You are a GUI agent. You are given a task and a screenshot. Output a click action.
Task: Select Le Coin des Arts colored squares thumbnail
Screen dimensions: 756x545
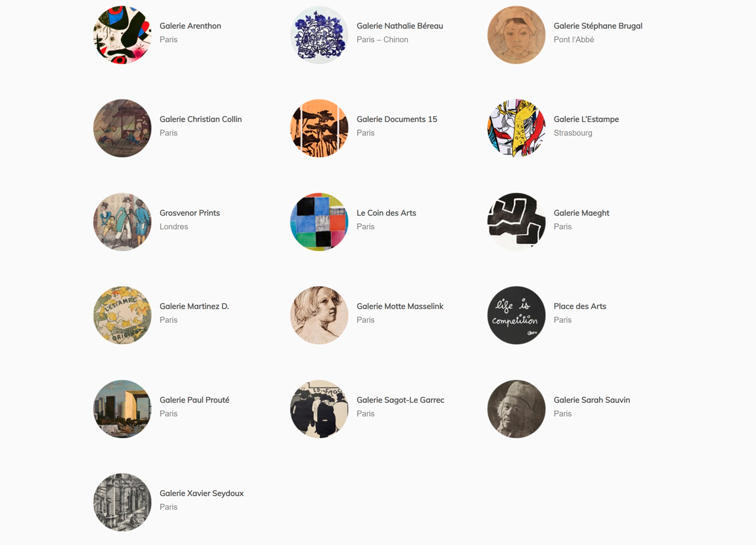[x=319, y=222]
